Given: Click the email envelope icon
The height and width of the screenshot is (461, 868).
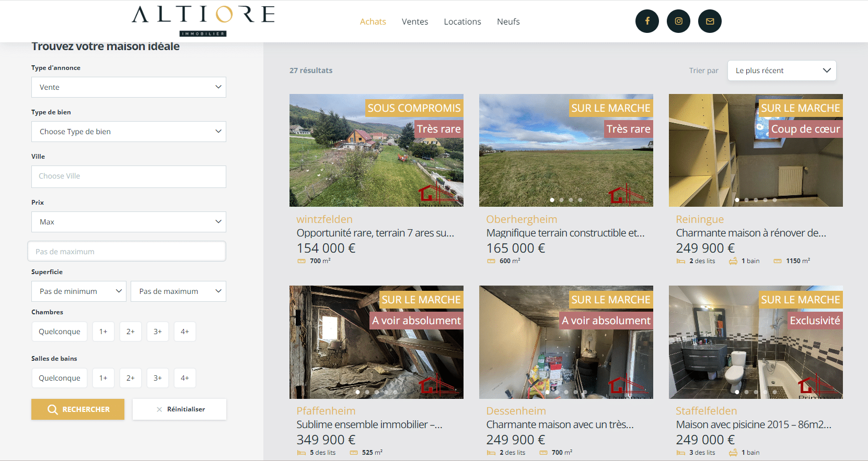Looking at the screenshot, I should (710, 21).
